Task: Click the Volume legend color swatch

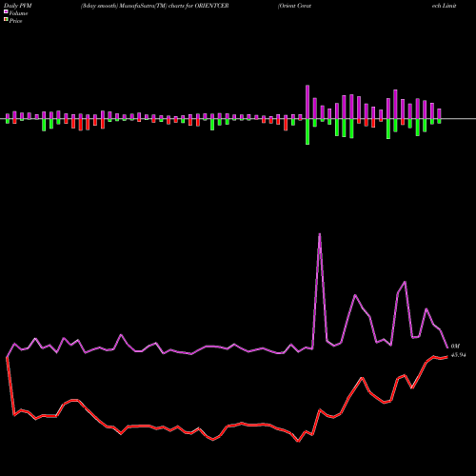Action: point(6,11)
